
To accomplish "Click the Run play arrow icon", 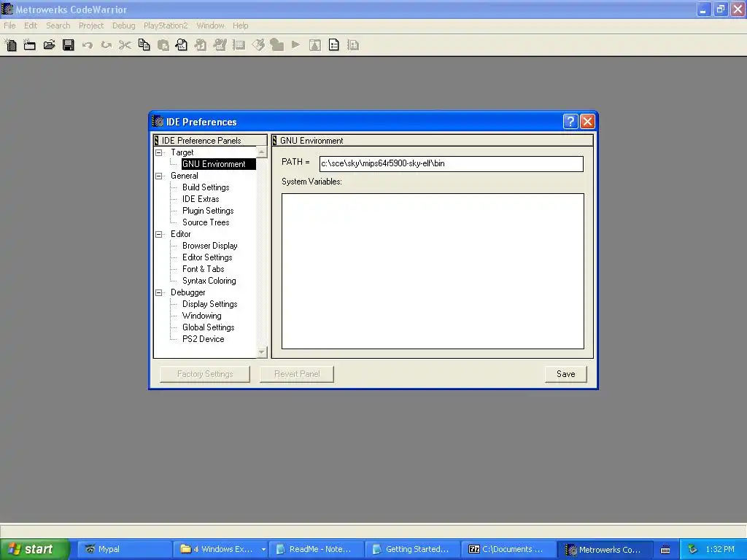I will pos(295,45).
